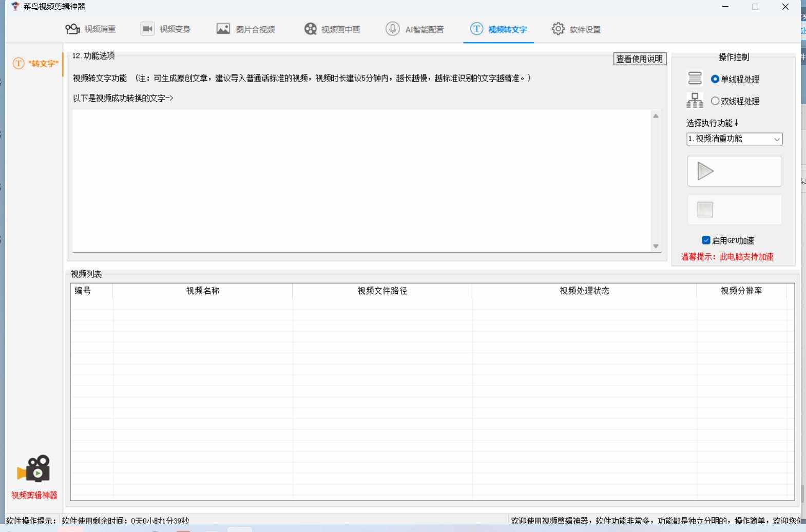This screenshot has height=532, width=806.
Task: Click the app logo in title bar
Action: point(15,7)
